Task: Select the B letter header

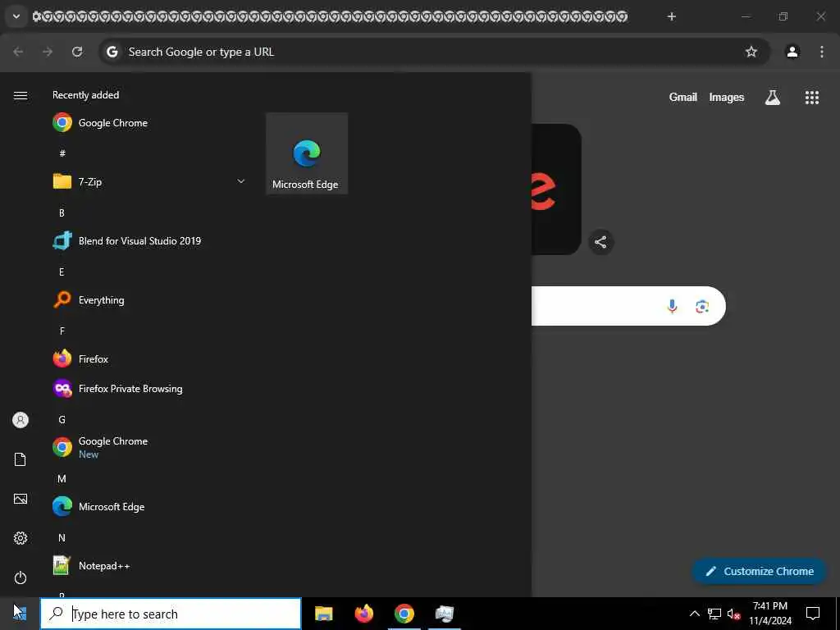Action: pos(62,212)
